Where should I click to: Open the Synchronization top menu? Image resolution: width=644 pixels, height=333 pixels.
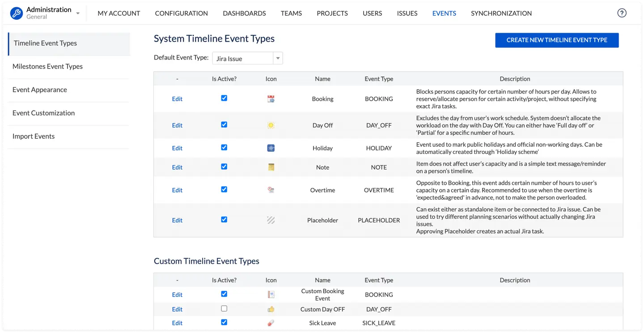point(501,13)
